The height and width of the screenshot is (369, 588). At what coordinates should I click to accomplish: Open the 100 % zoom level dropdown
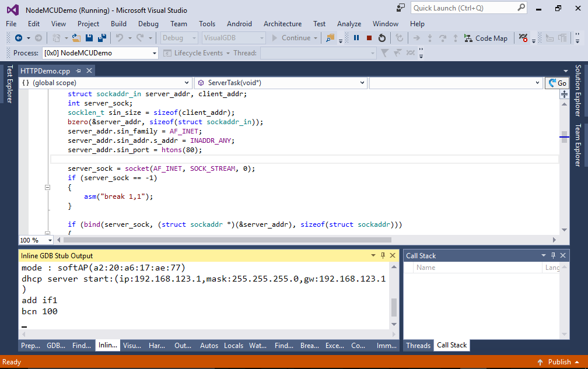point(36,240)
